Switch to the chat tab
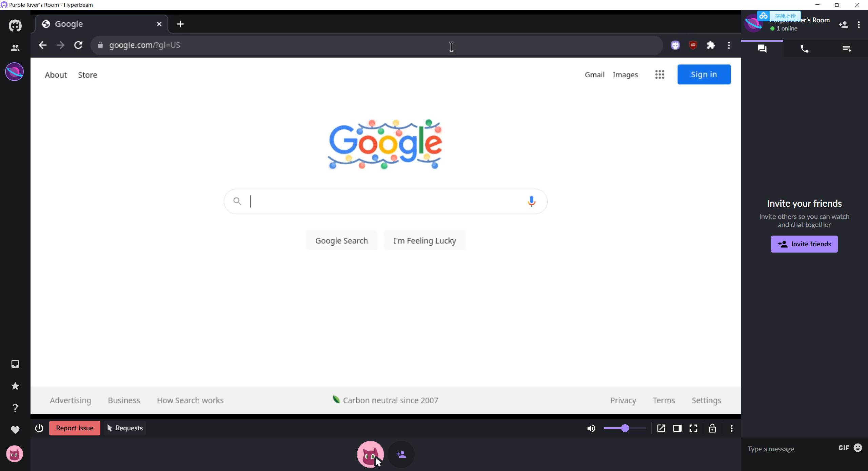868x471 pixels. (x=762, y=49)
